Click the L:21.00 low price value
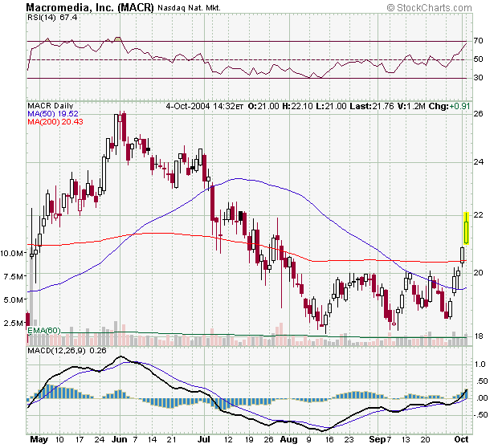The height and width of the screenshot is (448, 498). click(331, 106)
